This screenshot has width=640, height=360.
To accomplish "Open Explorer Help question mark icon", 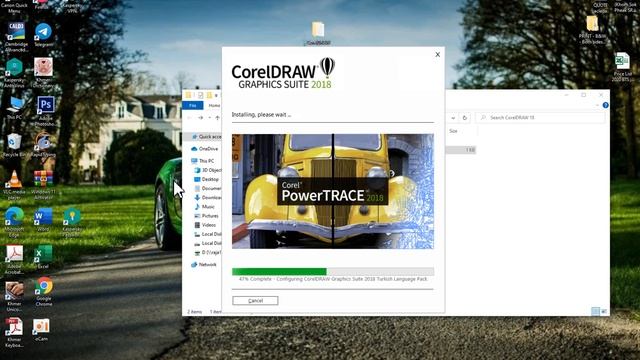I will coord(605,105).
